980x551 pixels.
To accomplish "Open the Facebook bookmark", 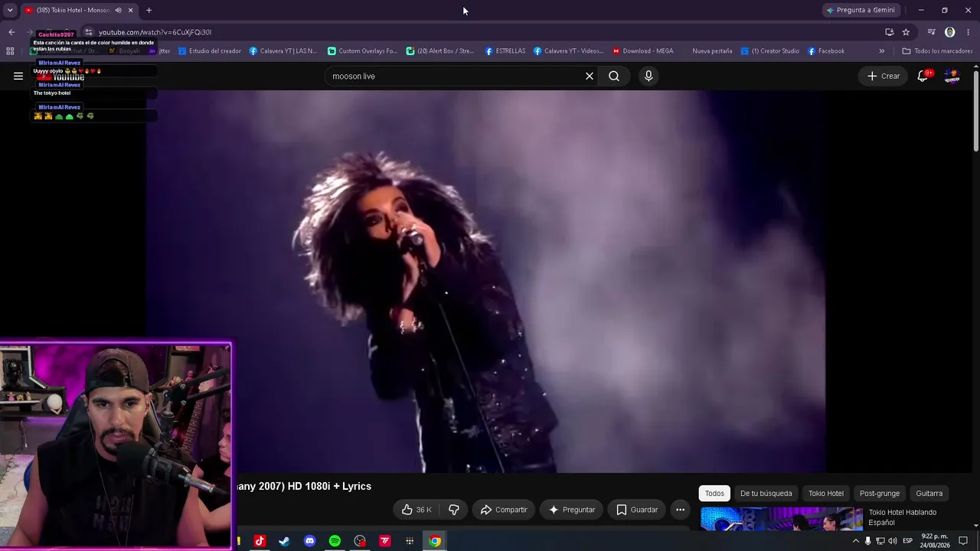I will (x=826, y=51).
